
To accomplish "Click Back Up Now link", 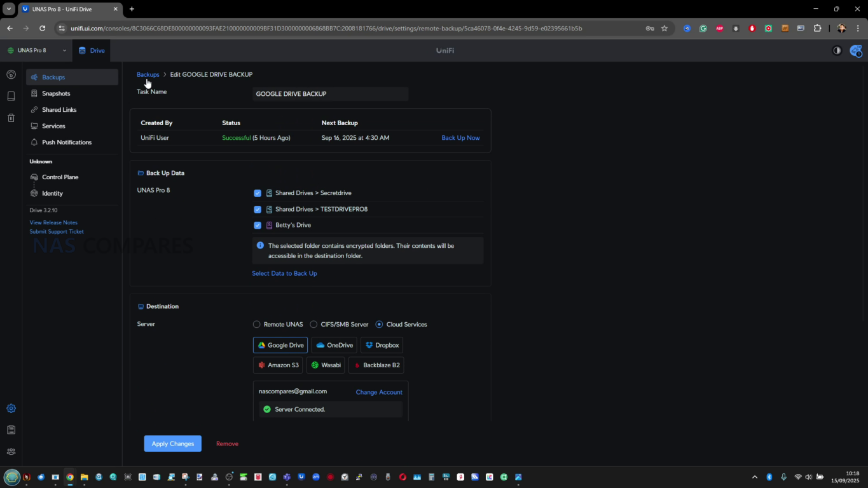I will pyautogui.click(x=460, y=138).
